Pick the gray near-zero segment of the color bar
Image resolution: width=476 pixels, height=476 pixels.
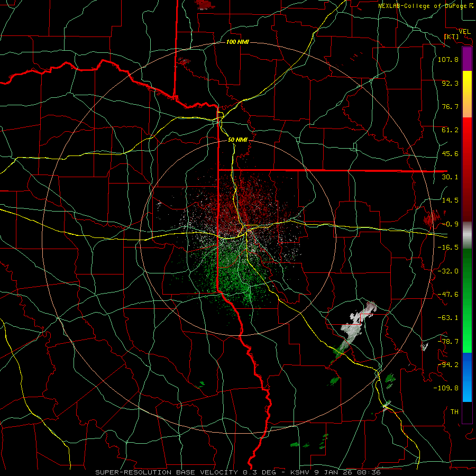(467, 235)
